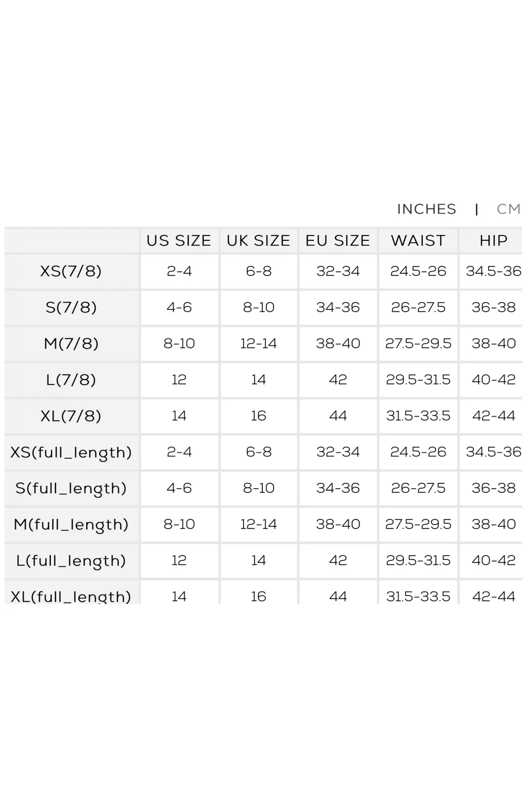Select the S(7/8) row label

[72, 307]
